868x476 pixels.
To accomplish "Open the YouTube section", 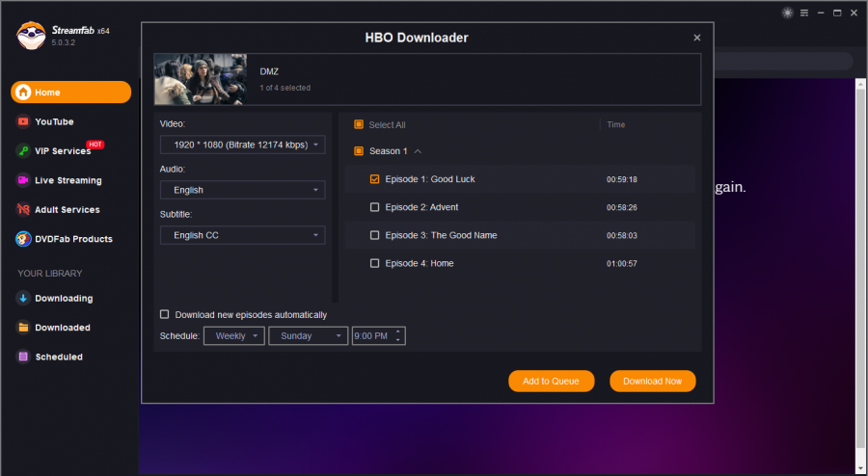I will point(54,121).
